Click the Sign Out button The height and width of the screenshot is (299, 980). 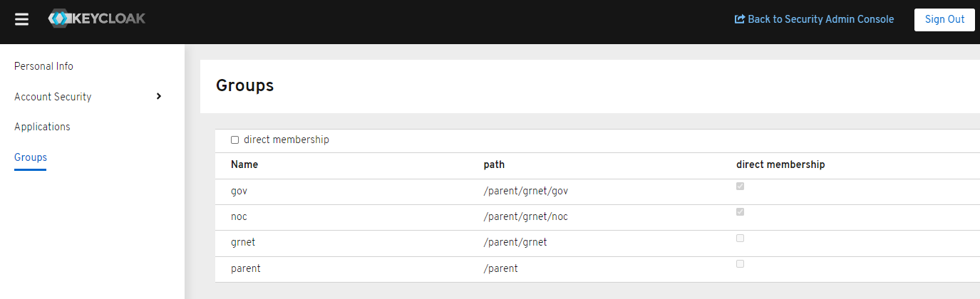tap(944, 19)
